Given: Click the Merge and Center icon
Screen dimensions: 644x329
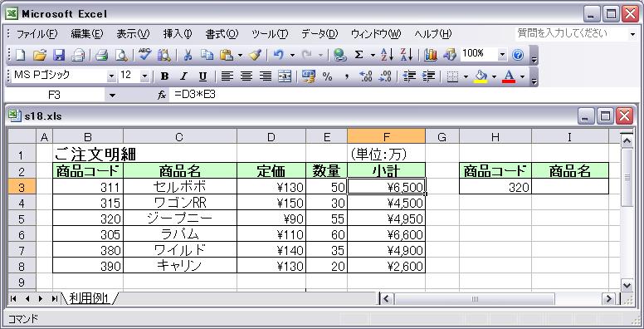Looking at the screenshot, I should (x=285, y=76).
